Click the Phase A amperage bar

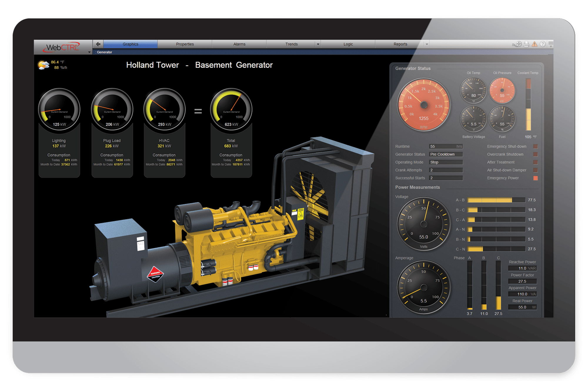(470, 285)
